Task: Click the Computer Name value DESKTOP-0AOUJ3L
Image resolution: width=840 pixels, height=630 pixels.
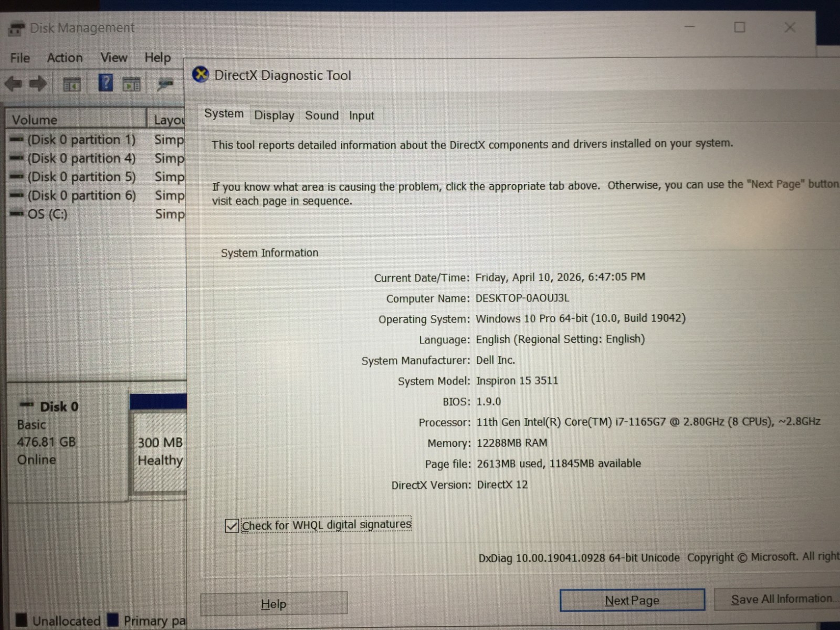Action: tap(522, 298)
